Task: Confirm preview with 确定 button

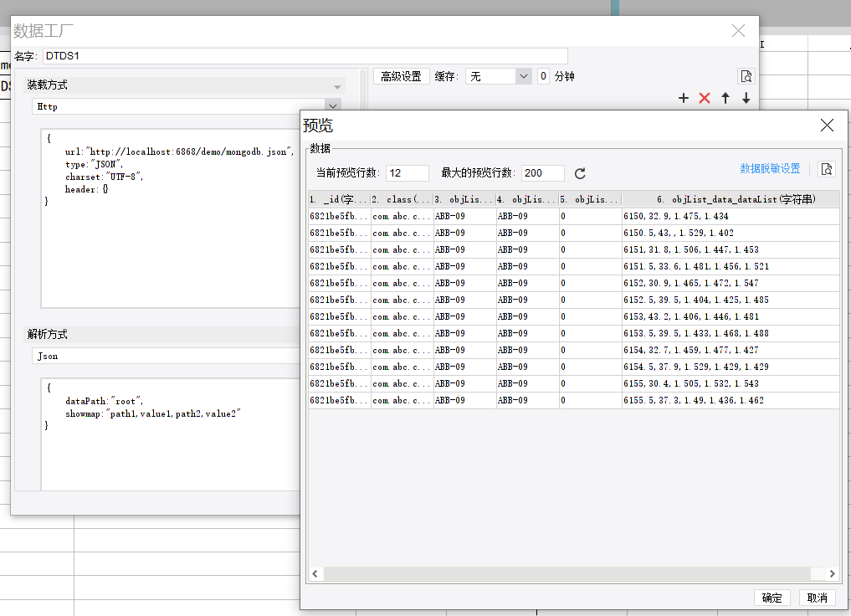Action: (772, 598)
